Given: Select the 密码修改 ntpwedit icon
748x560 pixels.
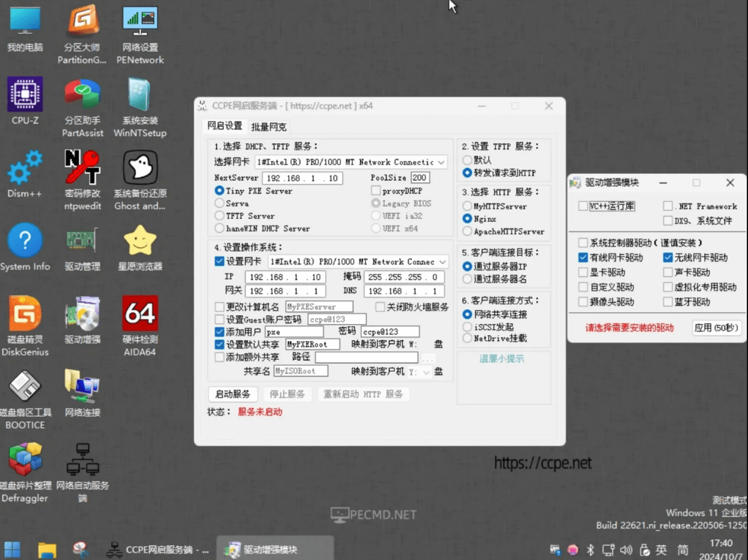Looking at the screenshot, I should (x=82, y=180).
